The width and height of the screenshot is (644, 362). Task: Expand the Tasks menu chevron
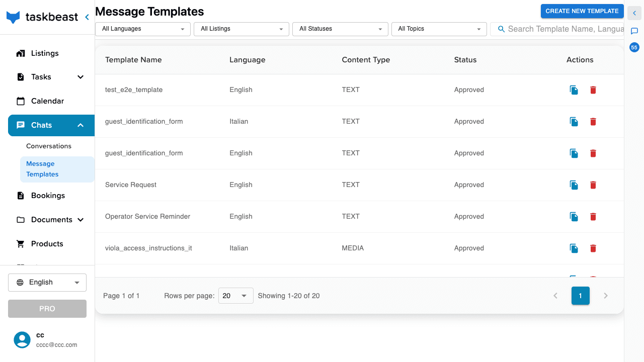point(80,77)
